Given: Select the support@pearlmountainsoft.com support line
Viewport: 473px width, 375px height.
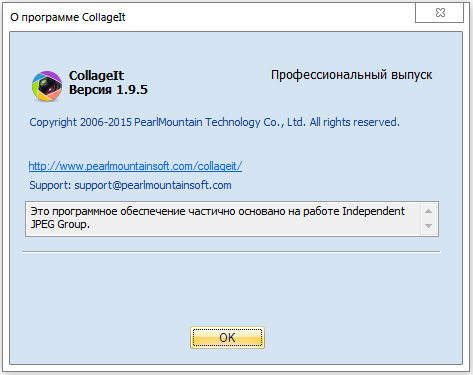Looking at the screenshot, I should click(130, 185).
